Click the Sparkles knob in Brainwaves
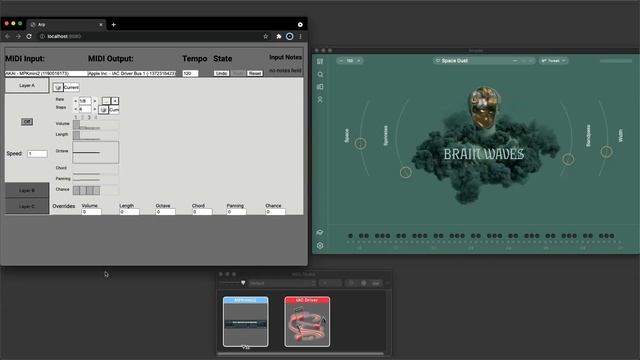Viewport: 640px width, 360px height. [405, 172]
